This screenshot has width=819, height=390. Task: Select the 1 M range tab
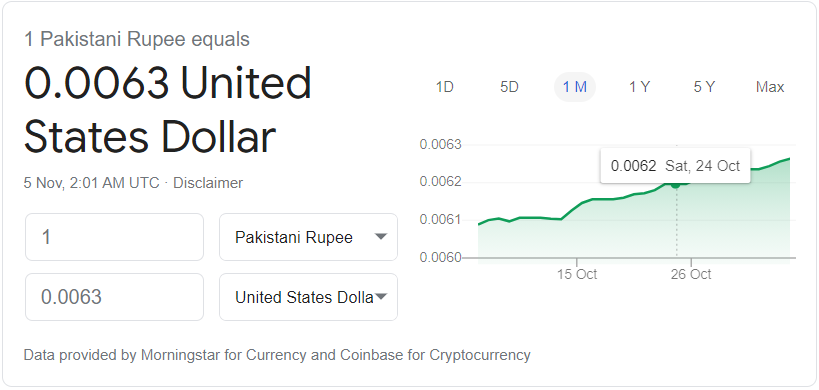coord(575,87)
